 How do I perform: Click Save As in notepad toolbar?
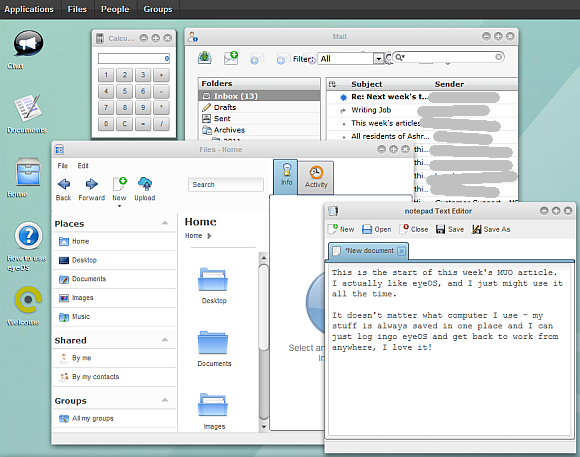coord(491,229)
